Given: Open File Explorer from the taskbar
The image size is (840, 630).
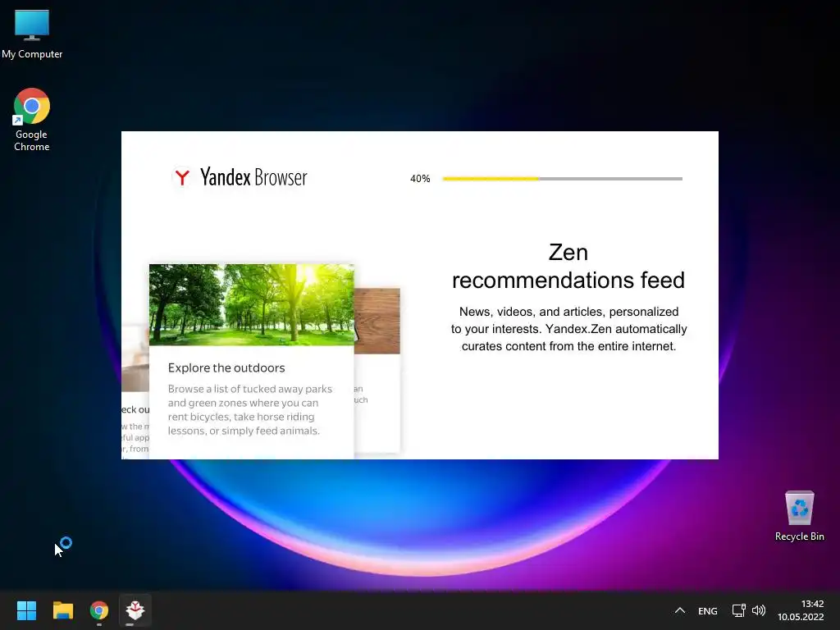Looking at the screenshot, I should (x=62, y=610).
